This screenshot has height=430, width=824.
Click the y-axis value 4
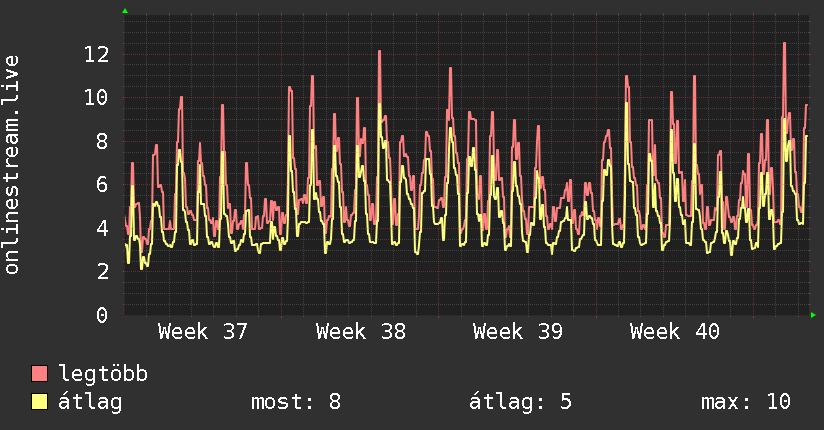[102, 228]
